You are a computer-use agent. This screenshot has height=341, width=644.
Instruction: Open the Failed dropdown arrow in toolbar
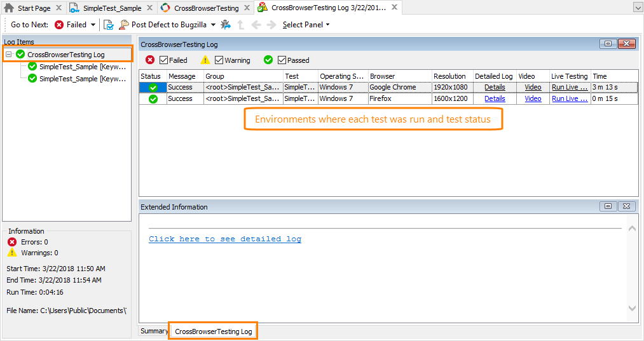click(x=93, y=25)
